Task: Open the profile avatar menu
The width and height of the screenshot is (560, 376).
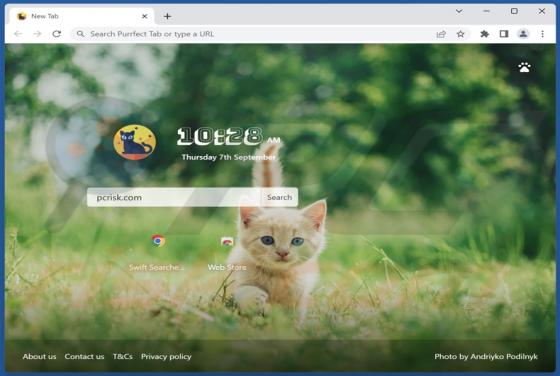Action: pos(523,34)
